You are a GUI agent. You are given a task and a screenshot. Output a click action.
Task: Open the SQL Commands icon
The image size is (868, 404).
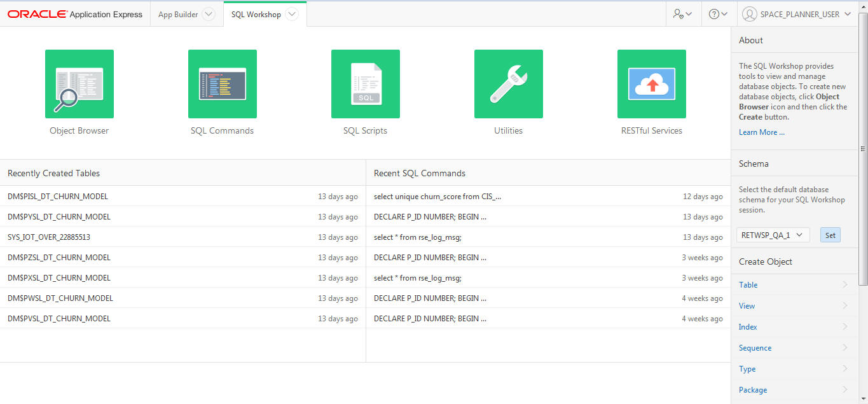(x=223, y=84)
